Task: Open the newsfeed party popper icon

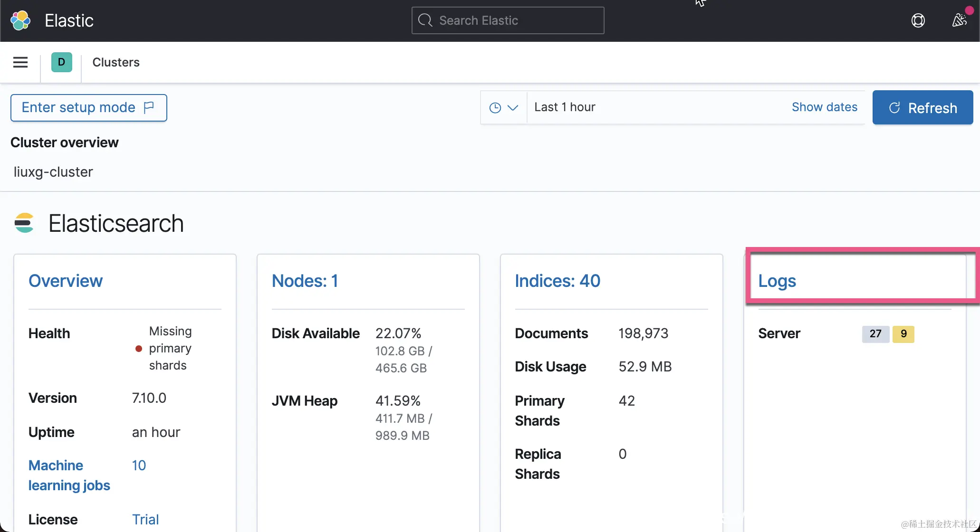Action: point(959,20)
